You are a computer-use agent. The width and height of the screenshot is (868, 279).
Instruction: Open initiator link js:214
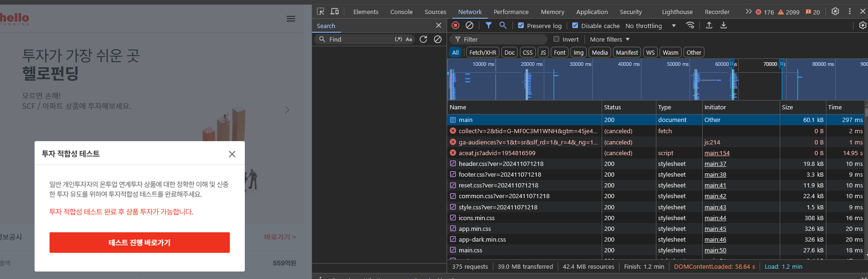[712, 142]
